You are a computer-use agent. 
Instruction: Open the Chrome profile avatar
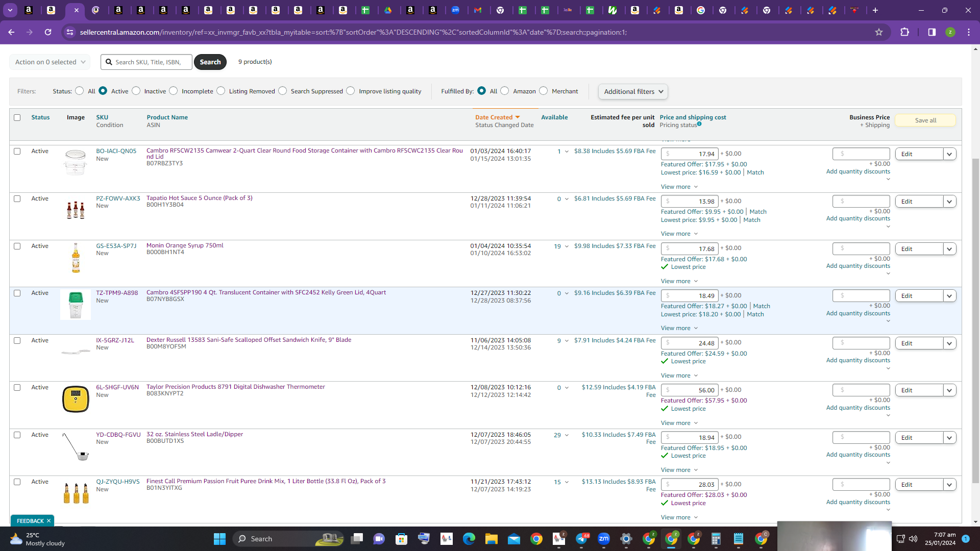point(950,32)
